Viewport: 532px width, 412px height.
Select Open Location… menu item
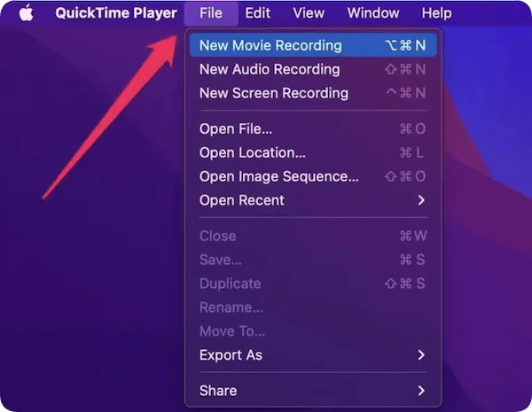coord(313,152)
